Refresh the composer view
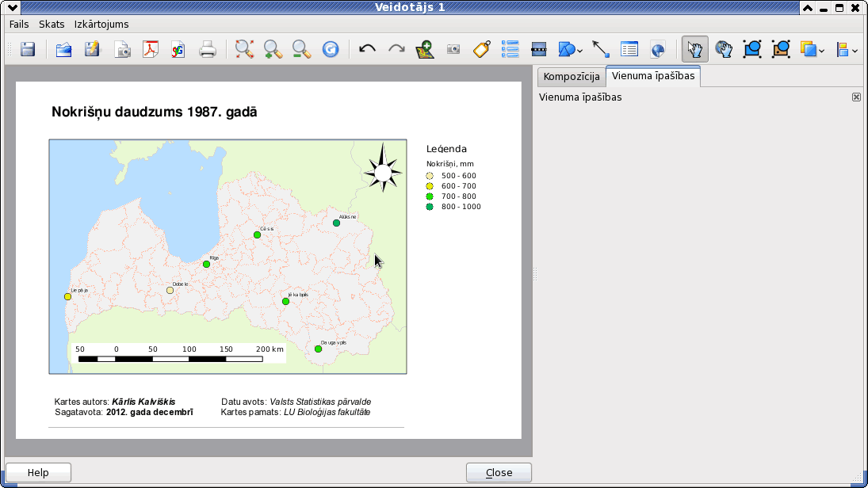Image resolution: width=868 pixels, height=488 pixels. (x=331, y=49)
